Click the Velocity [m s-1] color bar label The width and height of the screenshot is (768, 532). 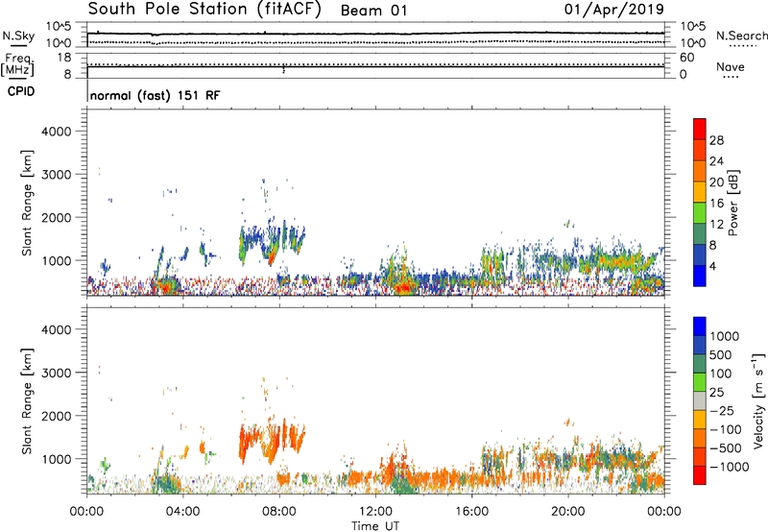(x=758, y=400)
